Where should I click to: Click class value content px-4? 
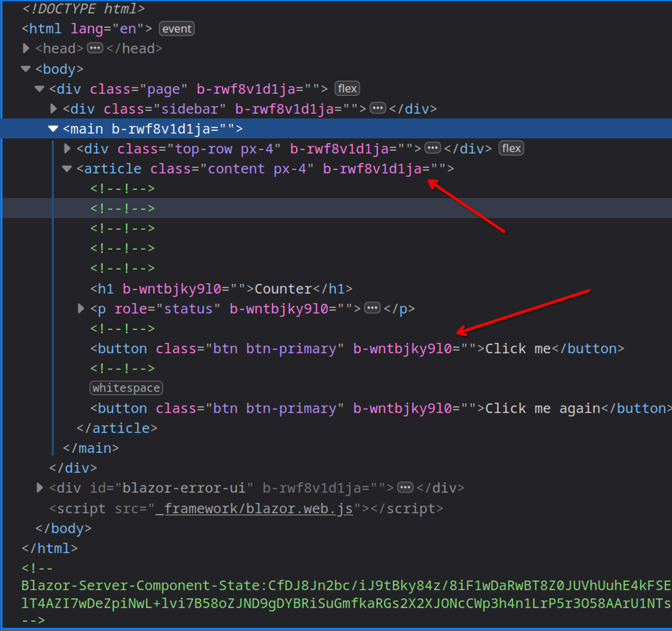pyautogui.click(x=257, y=169)
